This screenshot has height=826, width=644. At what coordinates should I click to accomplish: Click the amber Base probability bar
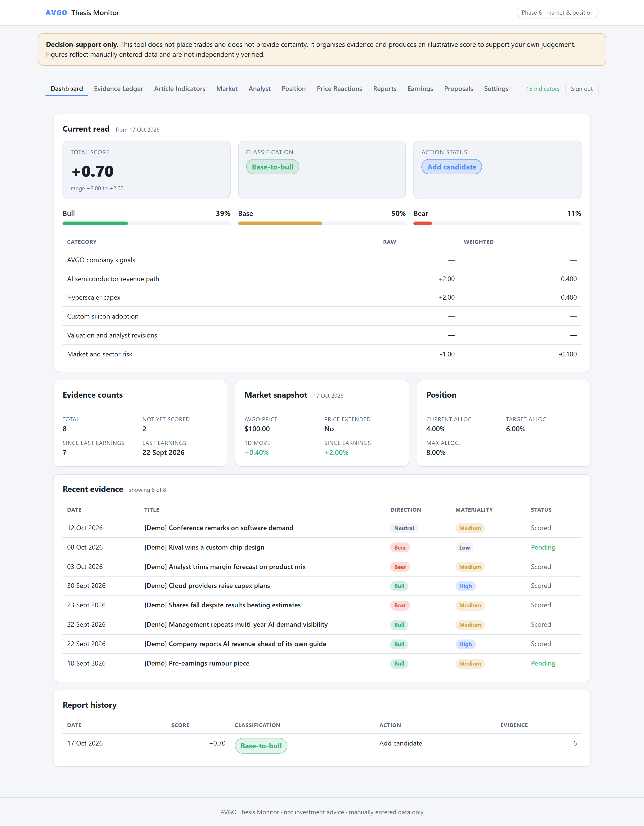pos(280,223)
